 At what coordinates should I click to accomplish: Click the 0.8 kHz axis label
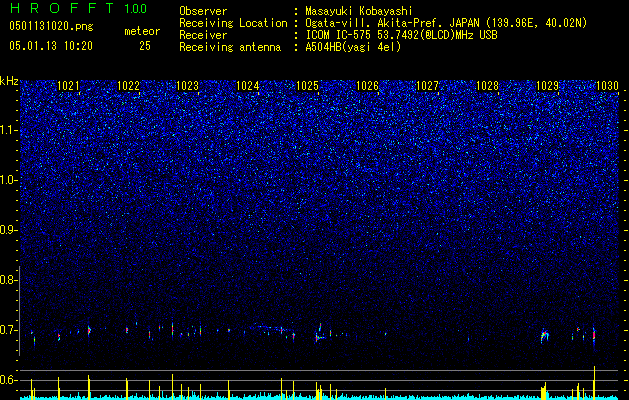click(x=8, y=280)
